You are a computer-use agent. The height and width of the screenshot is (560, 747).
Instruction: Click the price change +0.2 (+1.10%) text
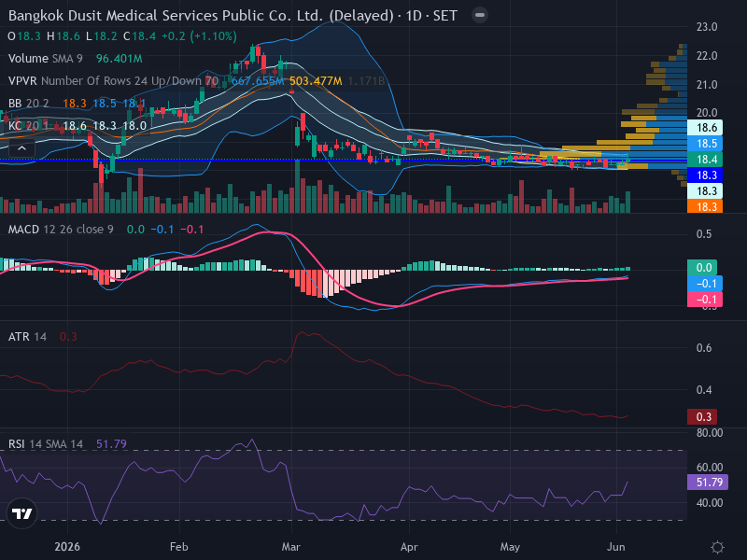199,36
